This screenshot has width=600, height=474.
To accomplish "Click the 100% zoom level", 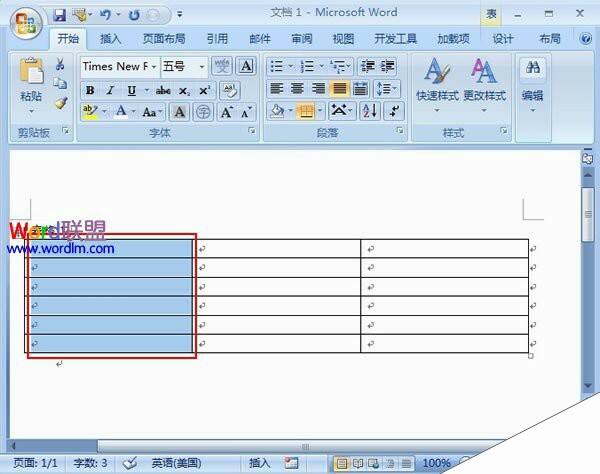I will (436, 463).
